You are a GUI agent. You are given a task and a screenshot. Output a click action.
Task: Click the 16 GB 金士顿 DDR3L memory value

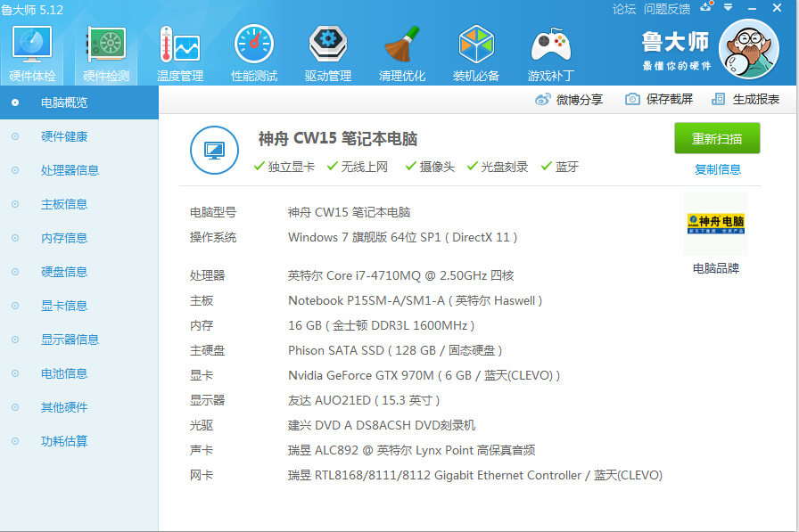click(381, 325)
